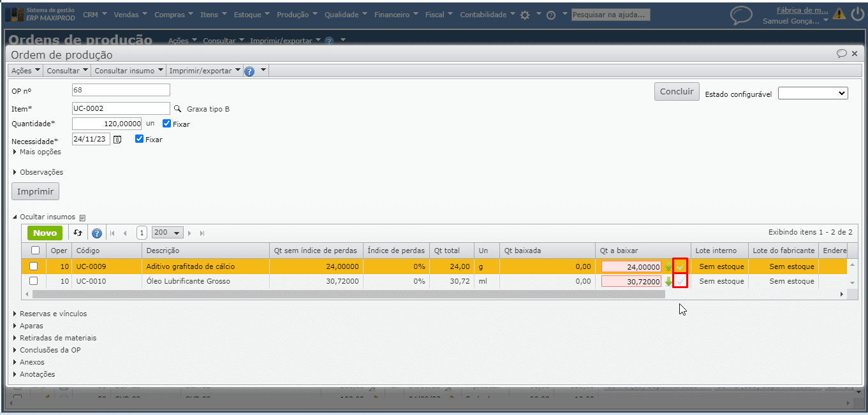868x415 pixels.
Task: Open the Vendas top menu
Action: point(130,15)
